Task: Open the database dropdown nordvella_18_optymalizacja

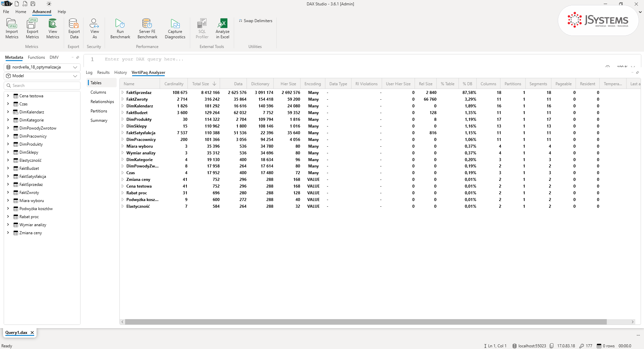Action: click(x=42, y=67)
